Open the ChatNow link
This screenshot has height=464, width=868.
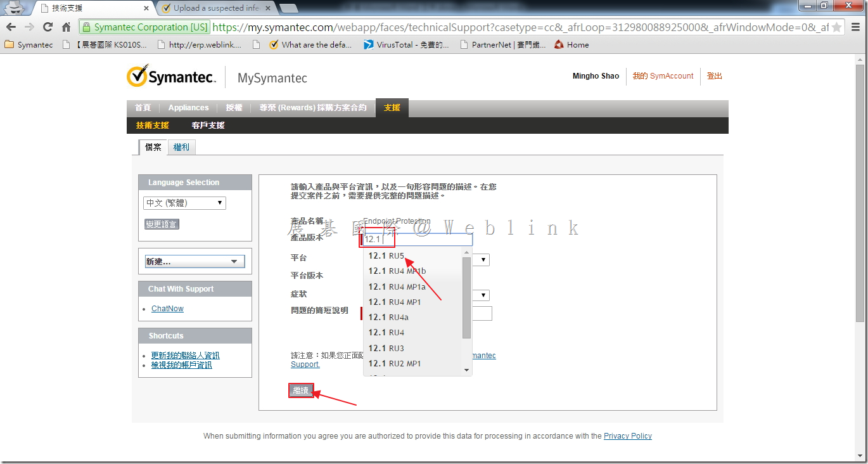point(167,309)
